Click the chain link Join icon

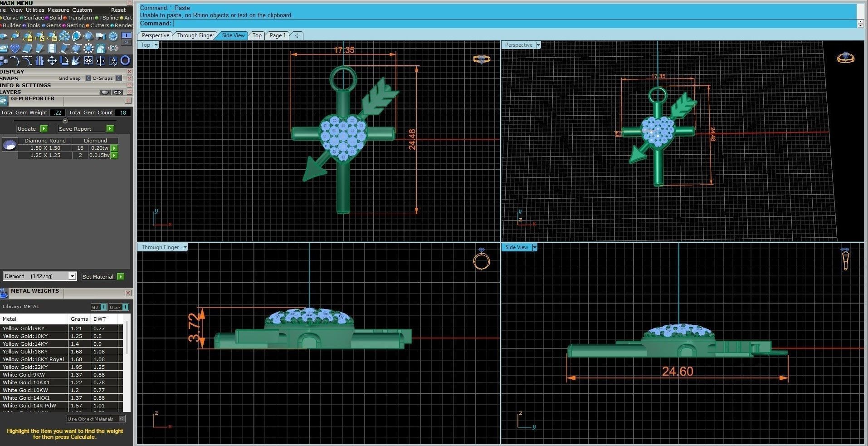tap(88, 60)
